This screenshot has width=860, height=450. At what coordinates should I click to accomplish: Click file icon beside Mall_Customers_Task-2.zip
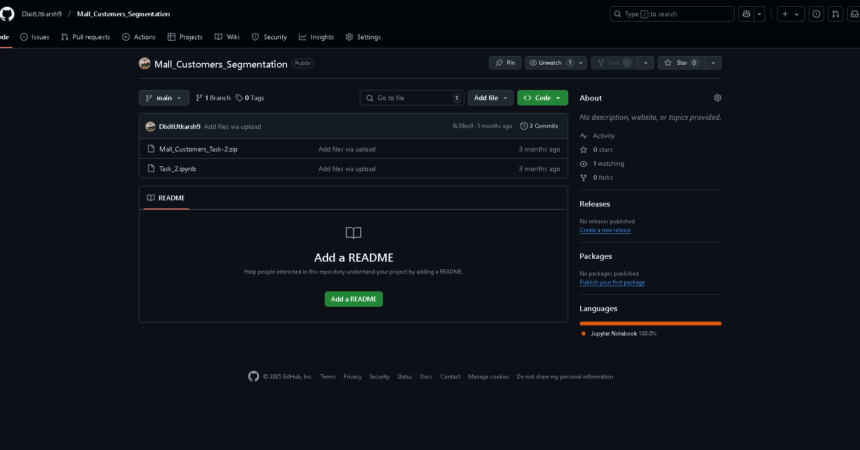(151, 149)
